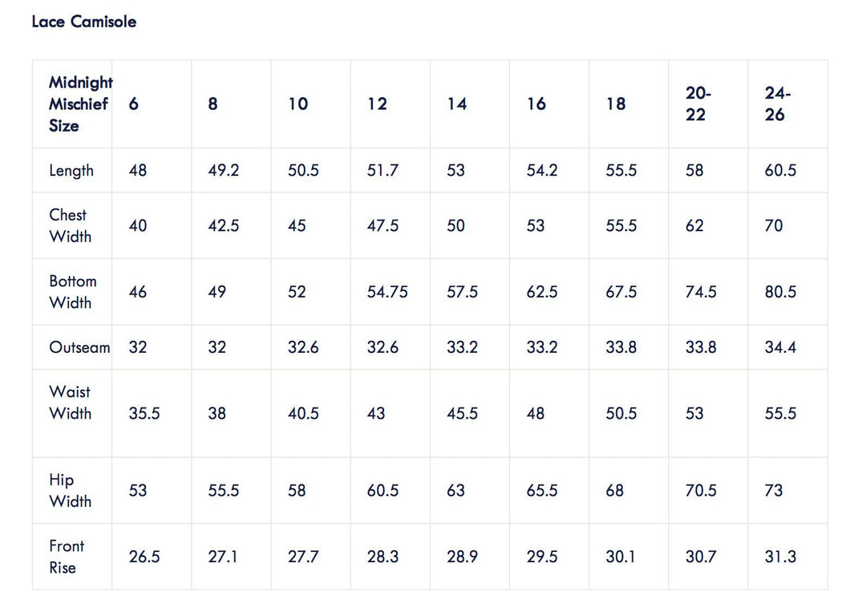
Task: Click the 54.75 bottom width value
Action: click(387, 292)
